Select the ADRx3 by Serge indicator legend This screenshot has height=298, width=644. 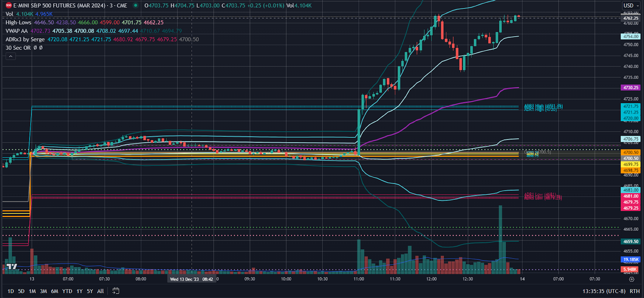click(25, 39)
